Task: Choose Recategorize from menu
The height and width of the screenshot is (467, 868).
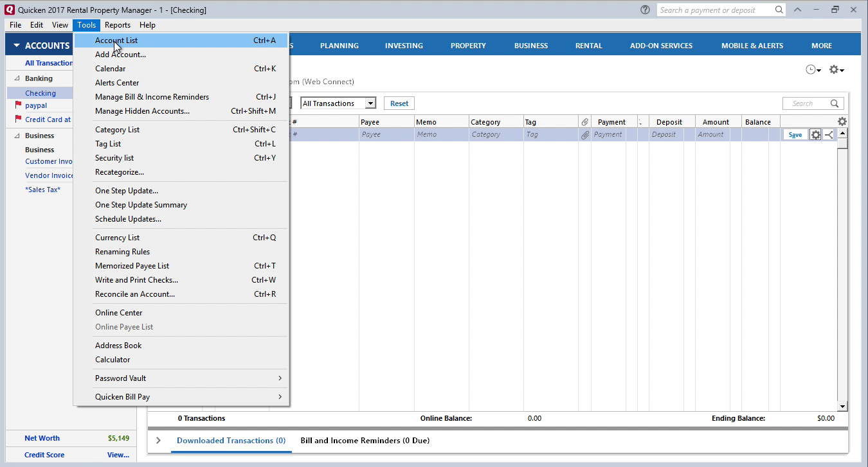Action: [x=181, y=172]
